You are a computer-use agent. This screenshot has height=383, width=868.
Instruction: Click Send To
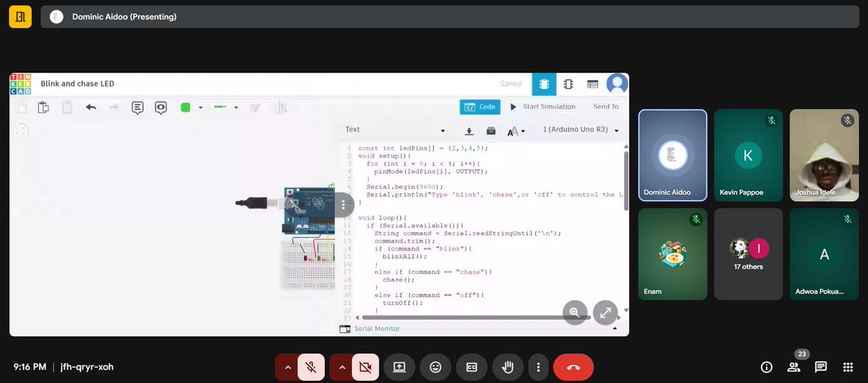pos(606,107)
